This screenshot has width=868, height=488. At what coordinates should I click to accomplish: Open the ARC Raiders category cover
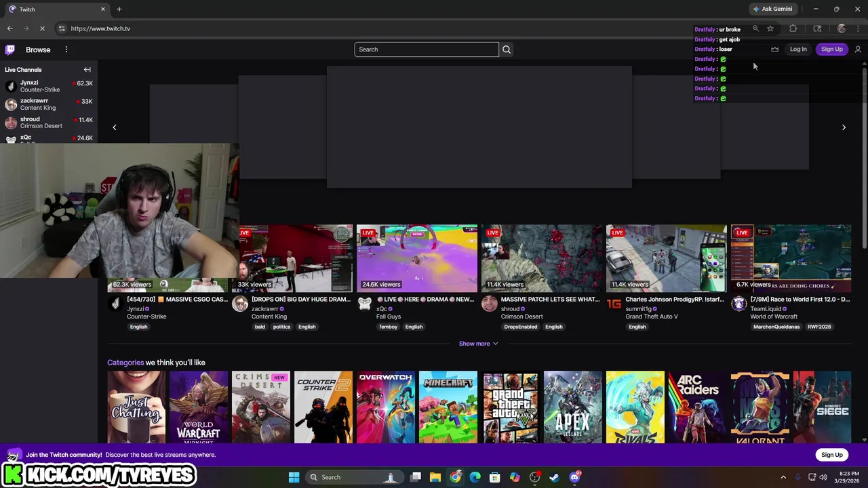(x=698, y=407)
